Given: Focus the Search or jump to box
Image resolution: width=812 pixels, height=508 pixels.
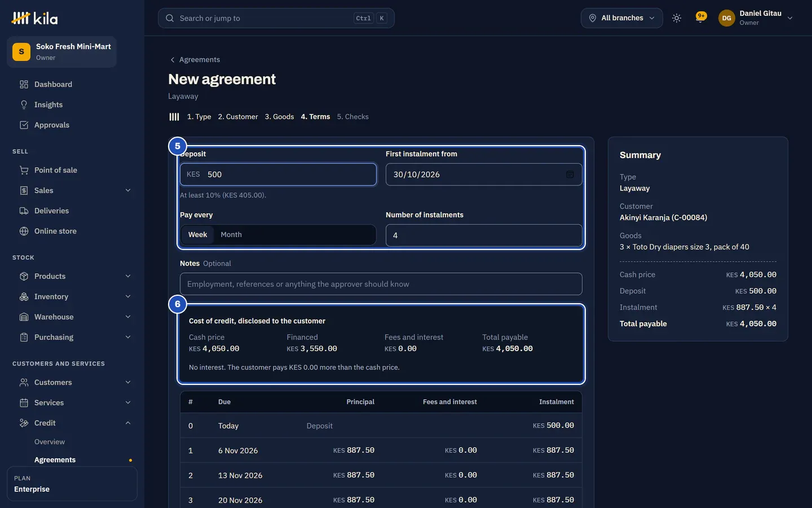Looking at the screenshot, I should click(x=276, y=18).
